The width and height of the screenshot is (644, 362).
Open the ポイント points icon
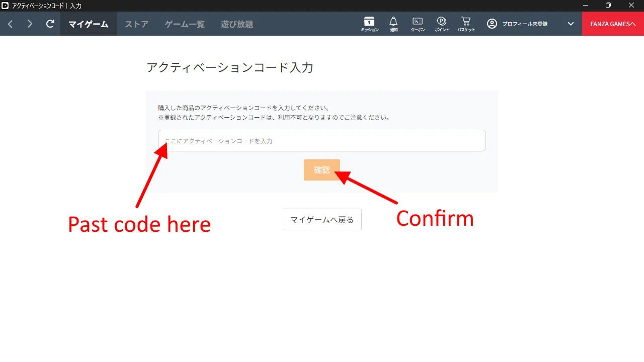442,24
